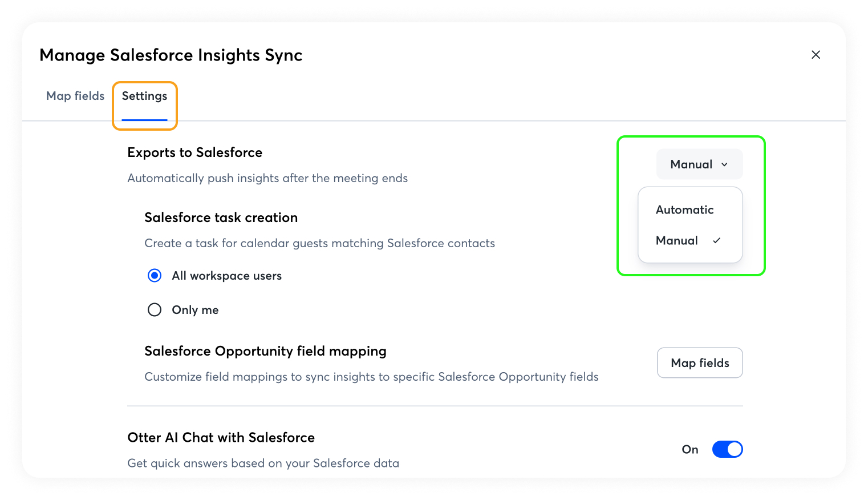The width and height of the screenshot is (868, 500).
Task: Click the Otter AI Chat with Salesforce heading
Action: click(x=221, y=438)
